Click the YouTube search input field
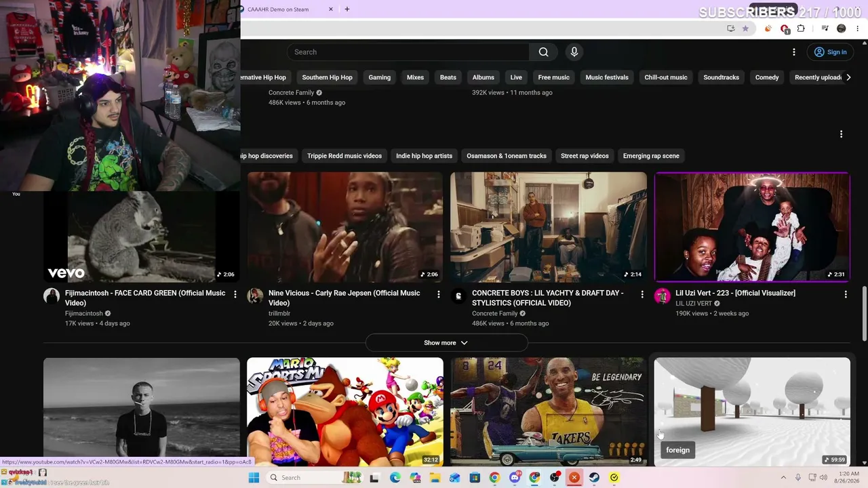This screenshot has height=488, width=868. pyautogui.click(x=408, y=52)
